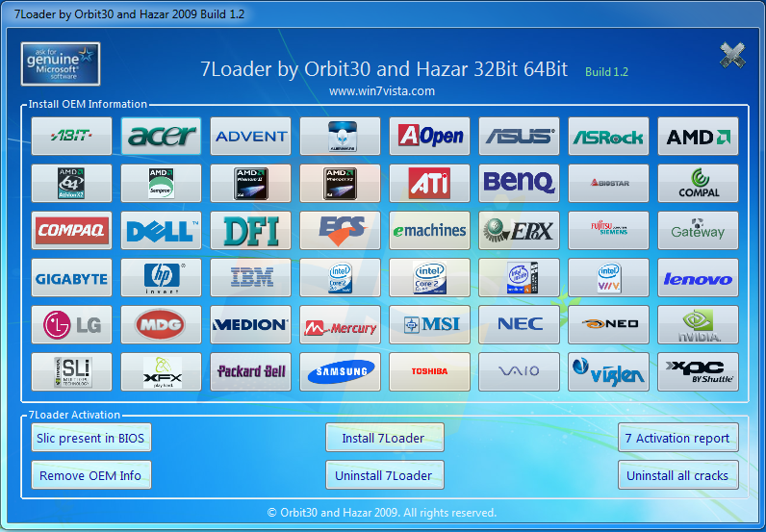Select the NVIDIA OEM logo

click(698, 325)
